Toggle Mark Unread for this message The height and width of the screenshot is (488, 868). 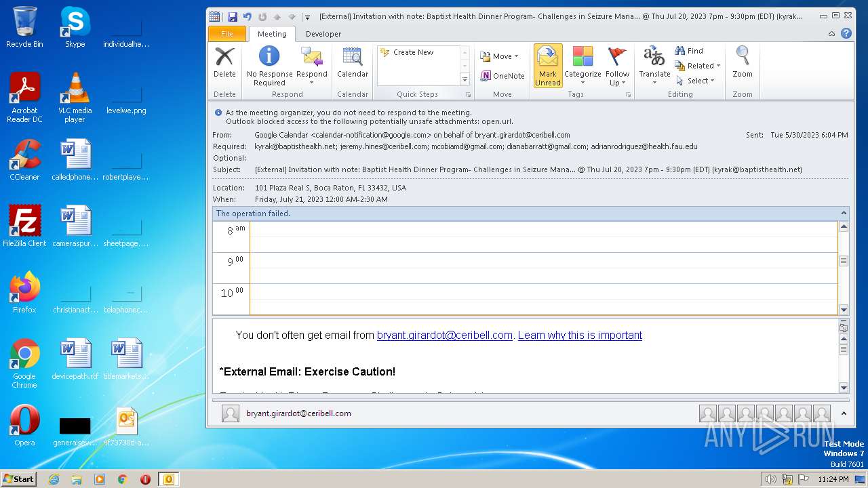pos(548,66)
